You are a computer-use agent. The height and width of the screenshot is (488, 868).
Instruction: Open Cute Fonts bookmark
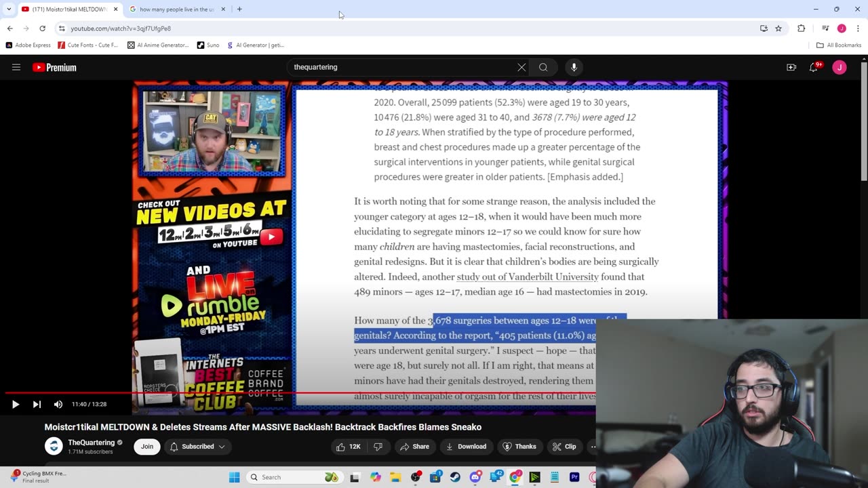[x=88, y=45]
